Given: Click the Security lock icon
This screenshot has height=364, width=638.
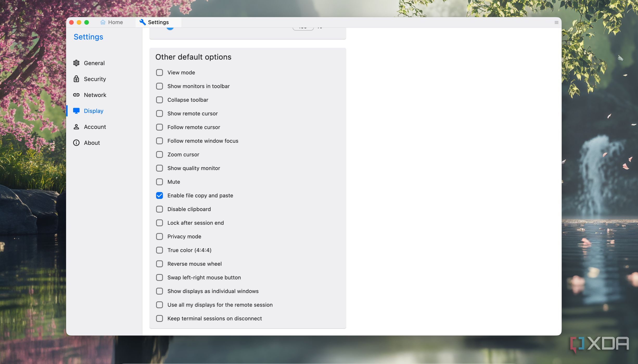Looking at the screenshot, I should pos(76,79).
